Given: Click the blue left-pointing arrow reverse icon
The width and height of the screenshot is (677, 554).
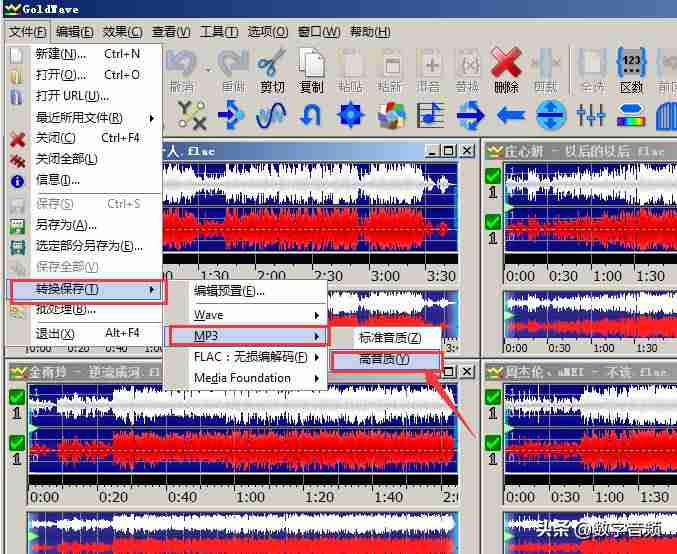Looking at the screenshot, I should tap(511, 115).
